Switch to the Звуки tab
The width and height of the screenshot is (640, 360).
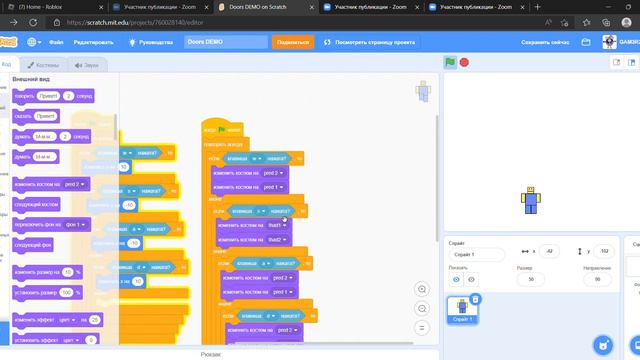click(x=87, y=65)
